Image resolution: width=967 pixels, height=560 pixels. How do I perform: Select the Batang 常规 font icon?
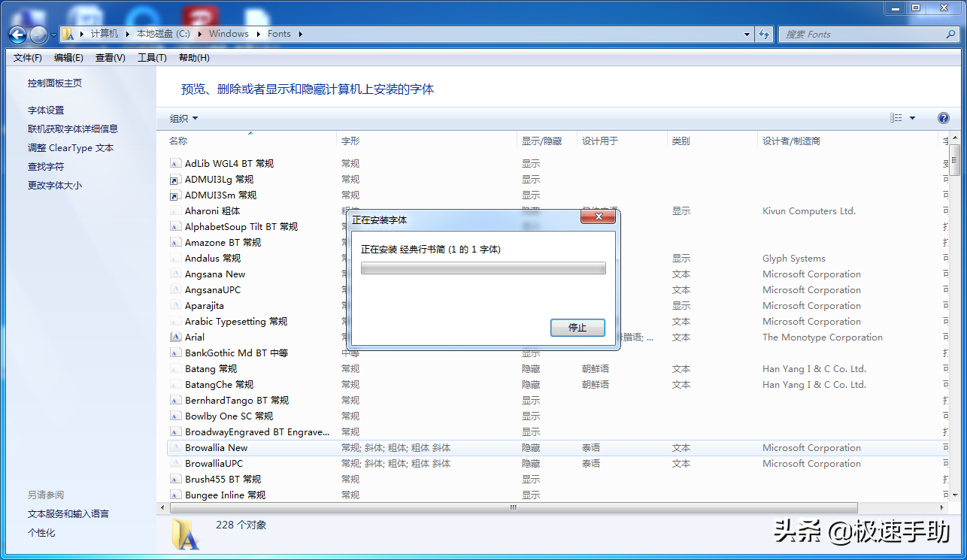(x=175, y=368)
